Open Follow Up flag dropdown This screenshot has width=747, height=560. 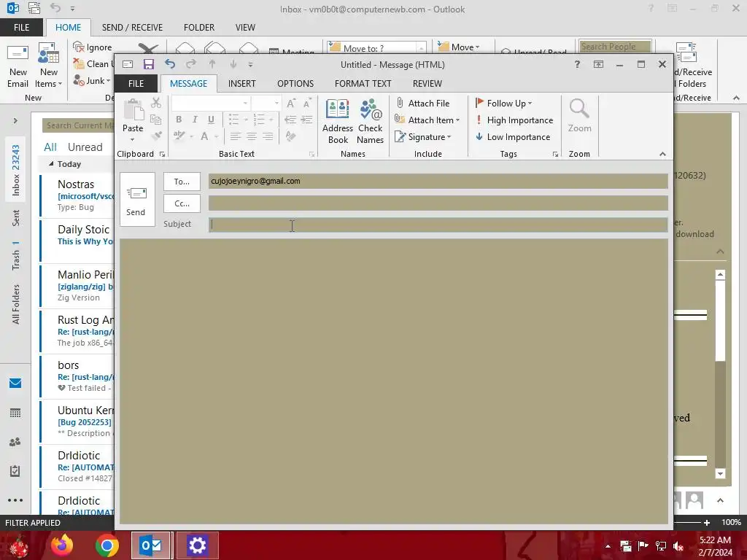tap(503, 104)
